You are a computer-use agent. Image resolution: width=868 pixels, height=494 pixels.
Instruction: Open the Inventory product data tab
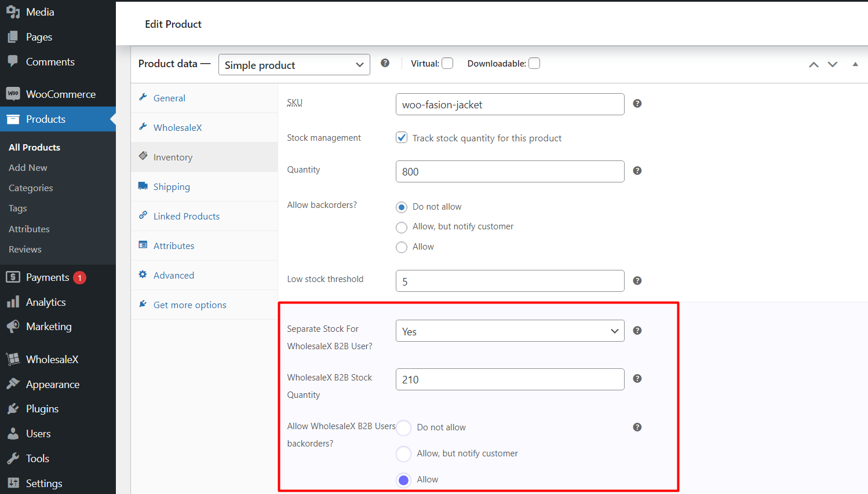point(204,157)
